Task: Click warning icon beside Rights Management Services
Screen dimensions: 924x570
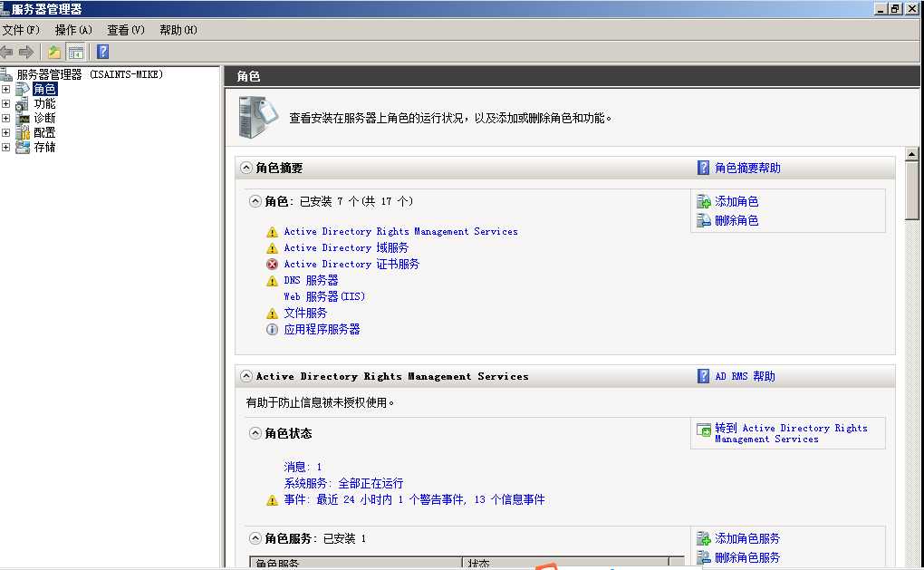Action: 272,232
